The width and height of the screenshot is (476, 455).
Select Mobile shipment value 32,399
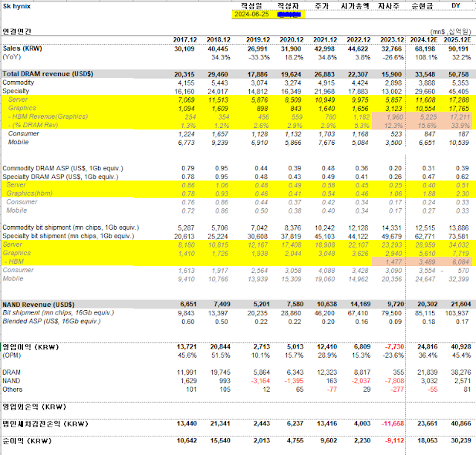tap(458, 279)
